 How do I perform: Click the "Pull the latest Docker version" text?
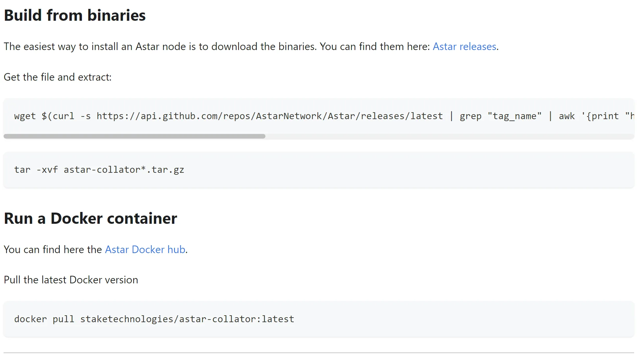tap(71, 280)
